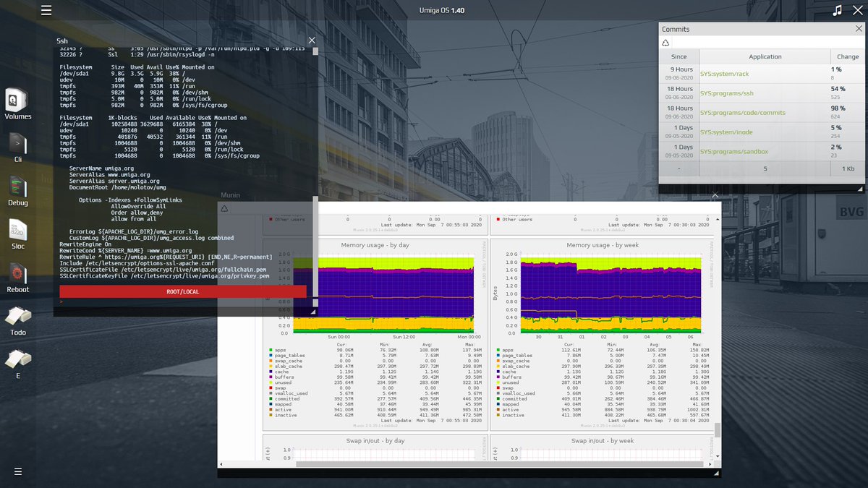Viewport: 868px width, 488px height.
Task: Close the Ssh window
Action: coord(312,41)
